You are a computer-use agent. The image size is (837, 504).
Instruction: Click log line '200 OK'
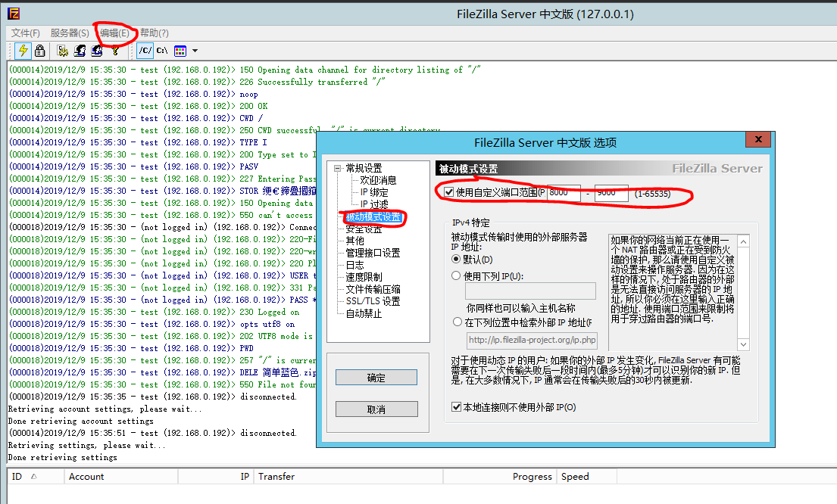(x=139, y=106)
